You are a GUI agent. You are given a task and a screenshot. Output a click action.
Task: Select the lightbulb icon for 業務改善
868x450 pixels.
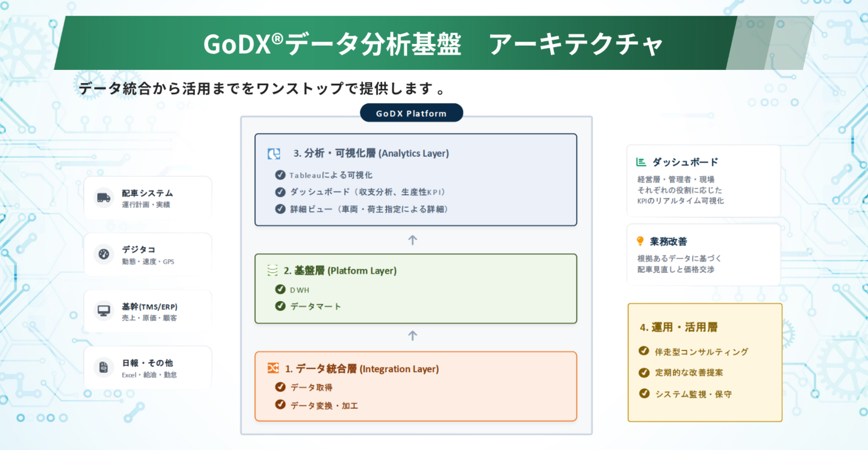639,241
